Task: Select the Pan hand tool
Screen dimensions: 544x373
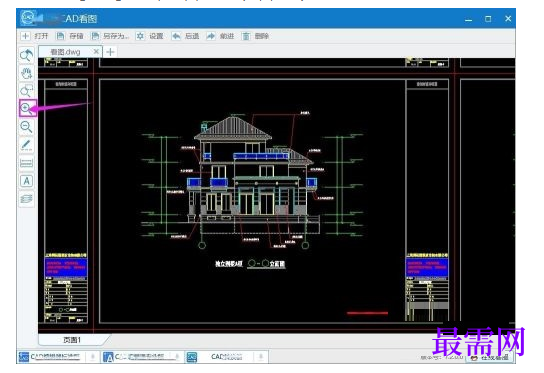Action: tap(26, 73)
